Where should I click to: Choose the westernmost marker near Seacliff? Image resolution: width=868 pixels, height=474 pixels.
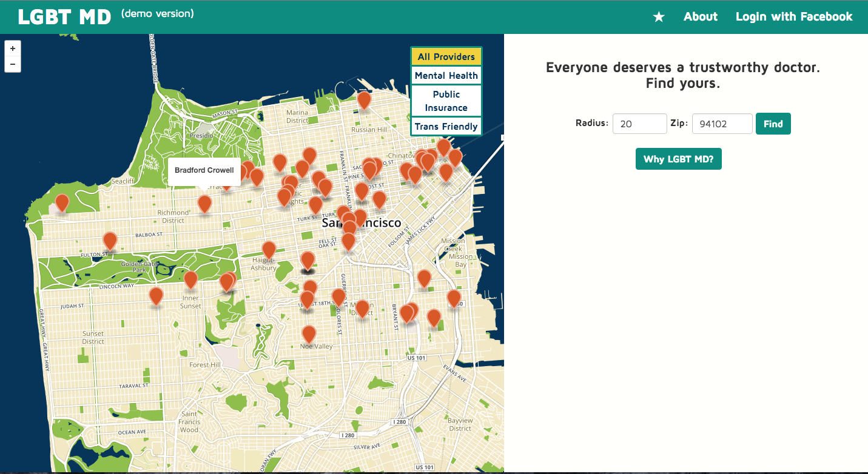point(62,202)
